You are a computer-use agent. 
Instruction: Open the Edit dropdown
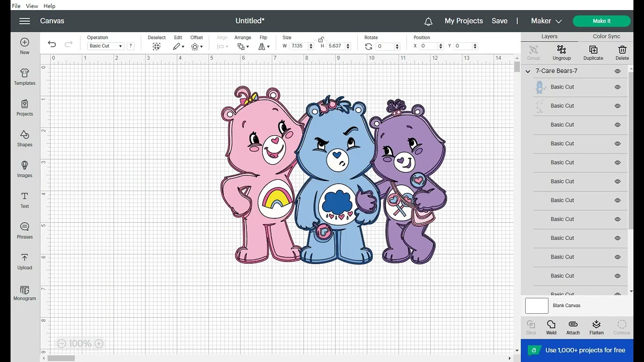click(179, 46)
